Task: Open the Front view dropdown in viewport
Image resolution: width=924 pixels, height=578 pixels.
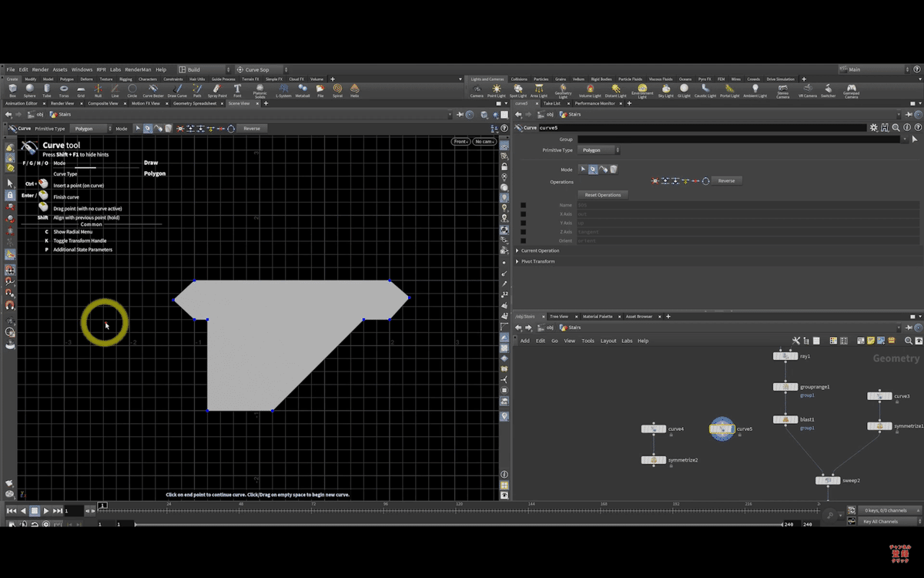Action: [x=460, y=142]
